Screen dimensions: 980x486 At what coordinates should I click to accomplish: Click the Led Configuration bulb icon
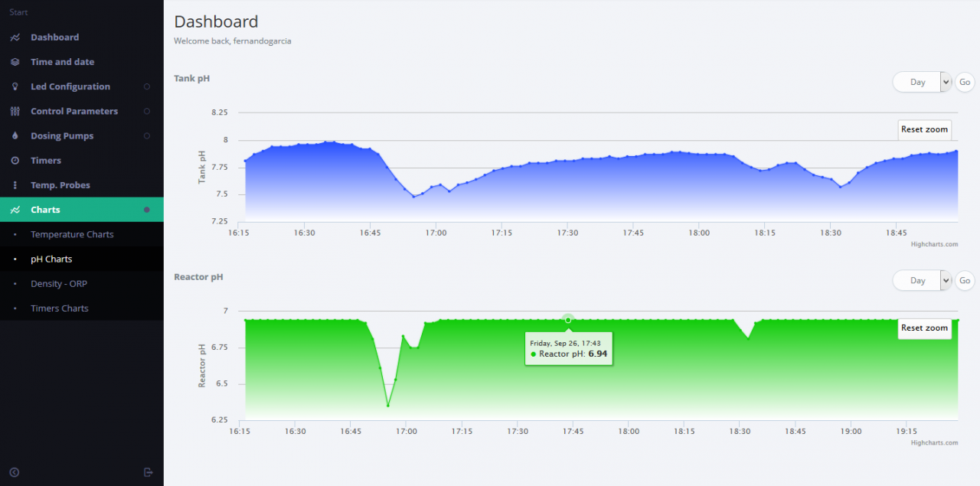point(15,86)
